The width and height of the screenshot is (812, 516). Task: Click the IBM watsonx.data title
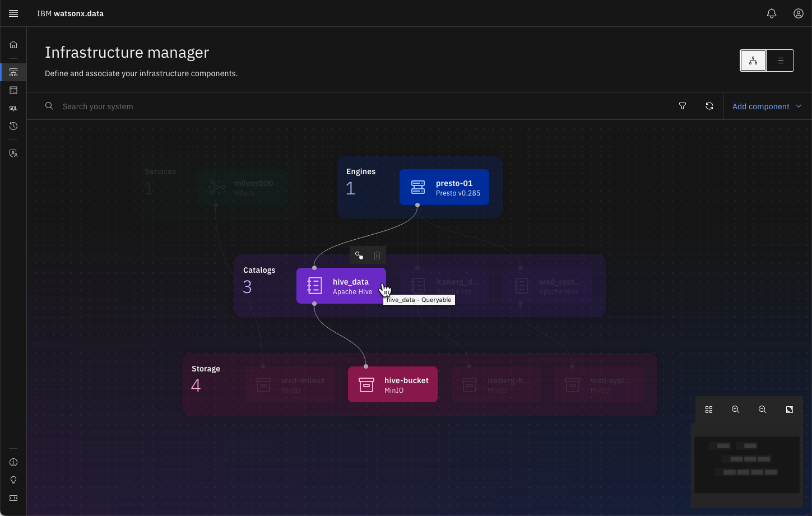[x=70, y=13]
